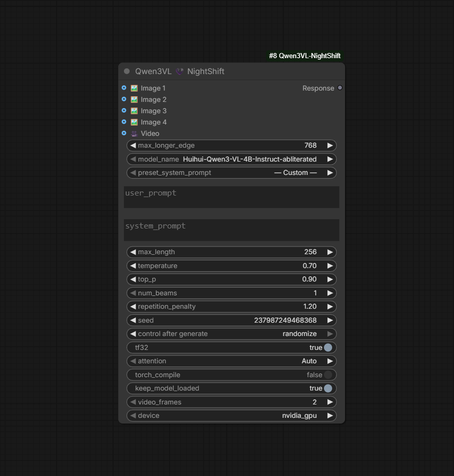Click the max_length value 256
454x476 pixels.
click(310, 252)
